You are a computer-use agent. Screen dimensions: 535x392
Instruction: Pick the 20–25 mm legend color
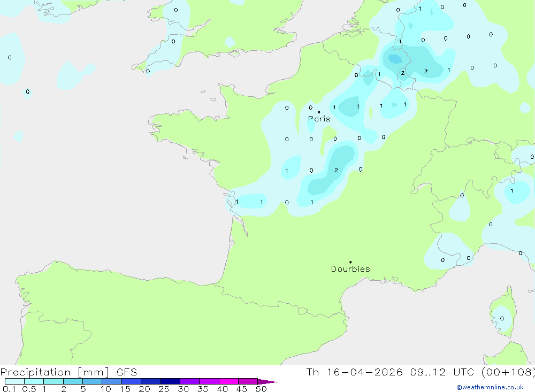[x=151, y=381]
